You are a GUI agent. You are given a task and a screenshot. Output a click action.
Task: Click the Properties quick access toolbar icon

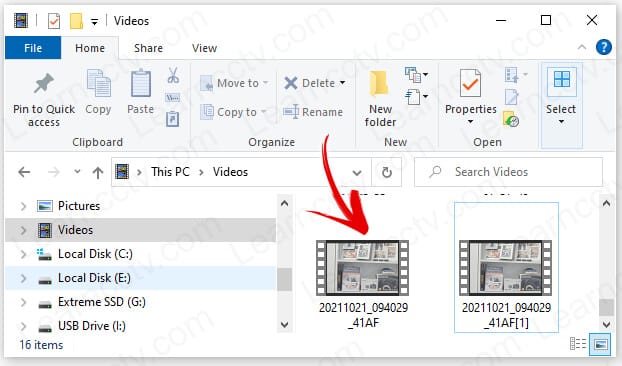click(x=54, y=21)
